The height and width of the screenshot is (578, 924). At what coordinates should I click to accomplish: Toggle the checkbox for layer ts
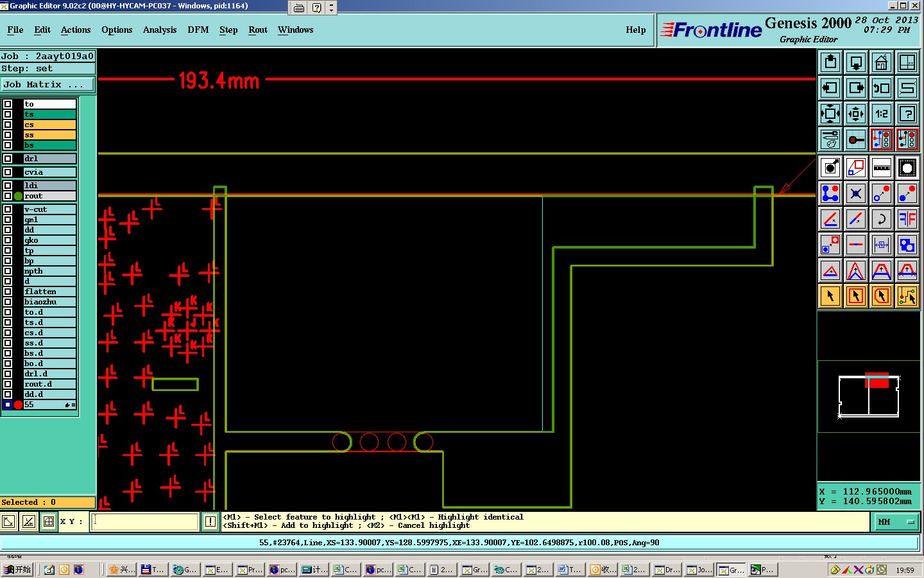point(8,114)
